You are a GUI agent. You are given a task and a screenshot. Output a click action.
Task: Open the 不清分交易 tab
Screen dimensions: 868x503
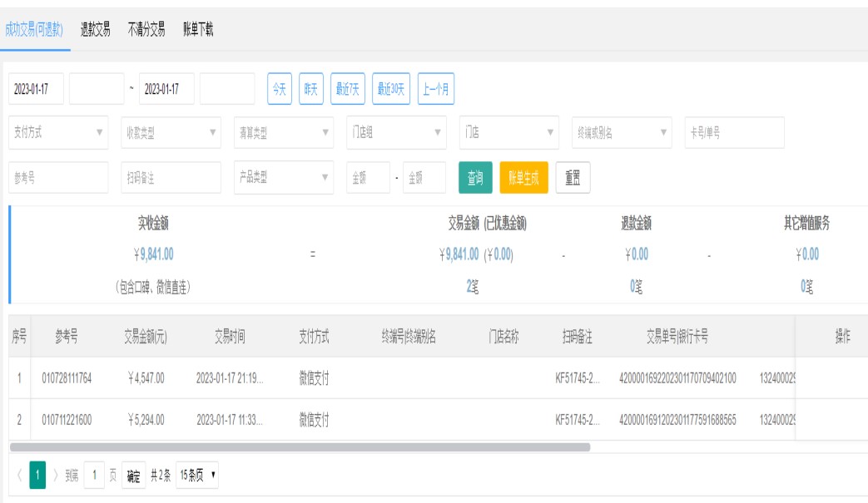tap(146, 29)
